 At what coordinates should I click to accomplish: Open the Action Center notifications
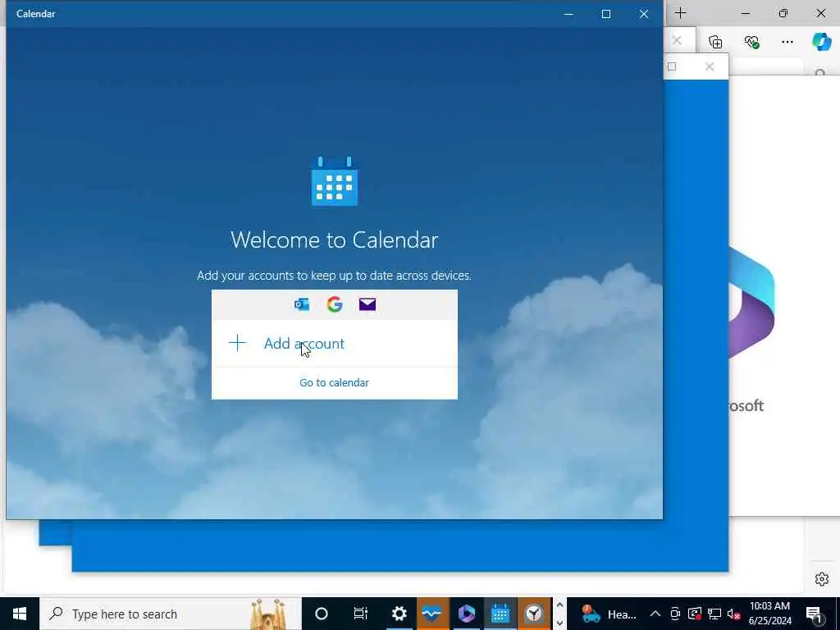[814, 614]
